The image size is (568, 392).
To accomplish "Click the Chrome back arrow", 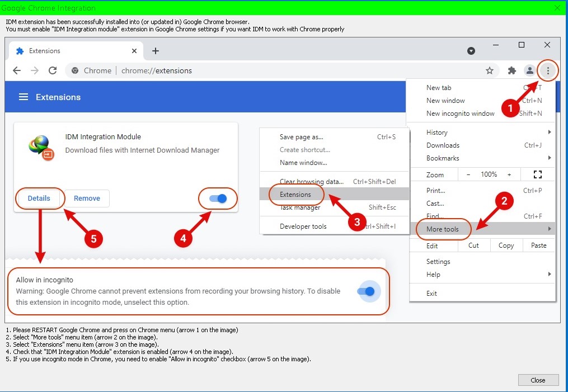I will pyautogui.click(x=17, y=70).
